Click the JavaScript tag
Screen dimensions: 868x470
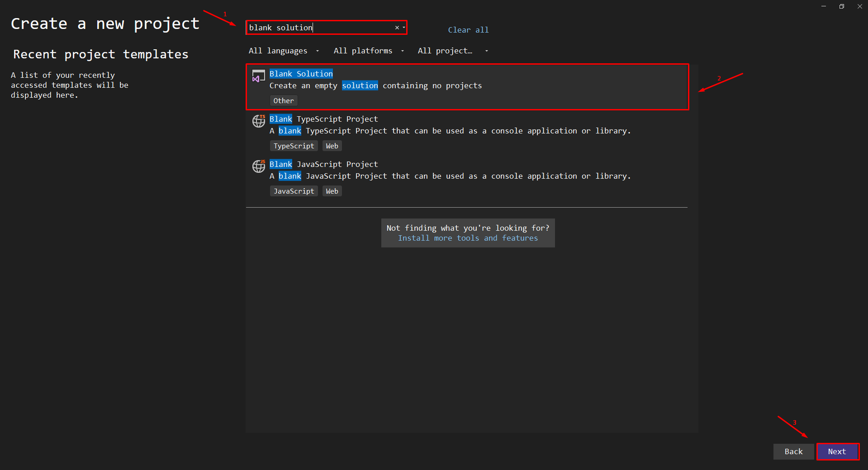(294, 191)
